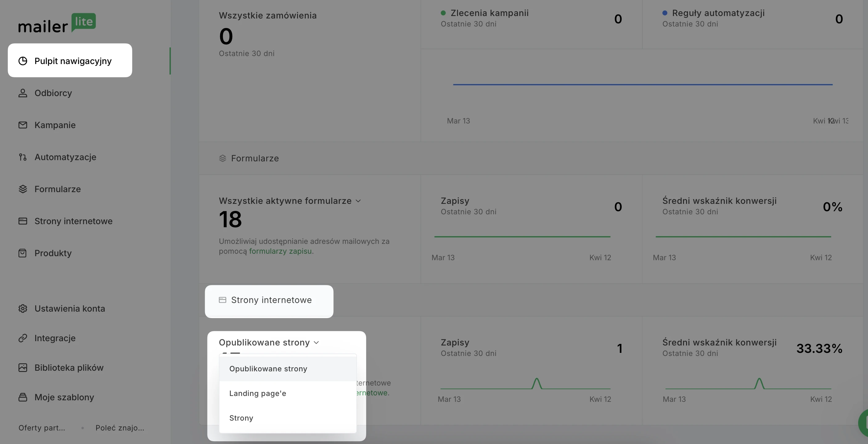This screenshot has width=868, height=444.
Task: Click the Moje szablony icon
Action: click(23, 397)
